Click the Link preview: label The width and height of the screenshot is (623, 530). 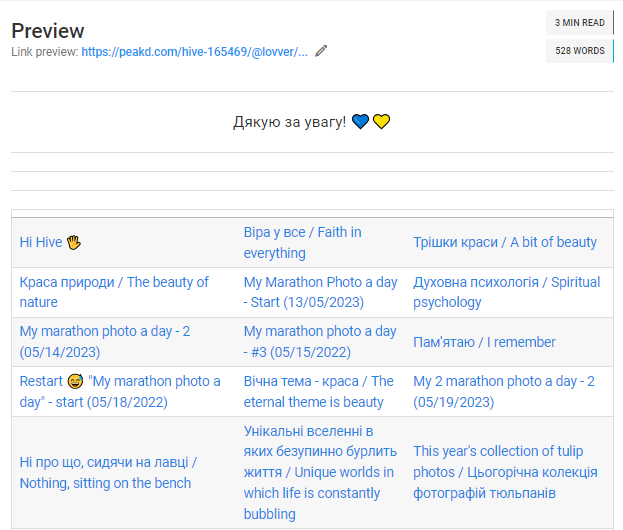pyautogui.click(x=44, y=52)
